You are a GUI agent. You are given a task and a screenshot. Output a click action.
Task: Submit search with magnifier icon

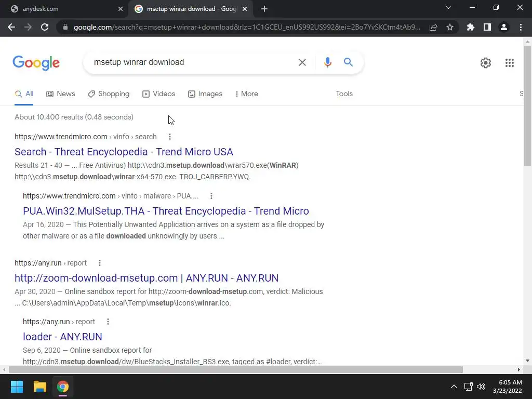point(348,62)
